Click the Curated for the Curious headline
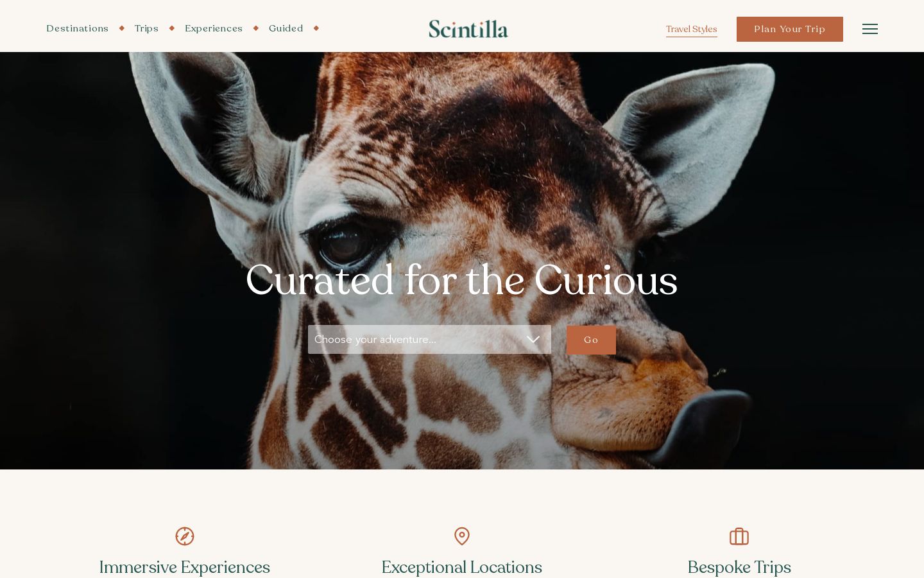This screenshot has height=578, width=924. (462, 281)
